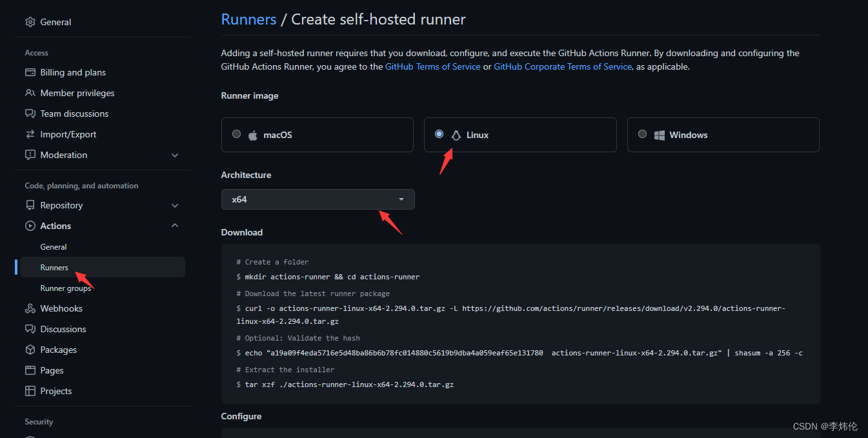Open GitHub Corporate Terms of Service link
Viewport: 868px width, 438px height.
click(563, 66)
